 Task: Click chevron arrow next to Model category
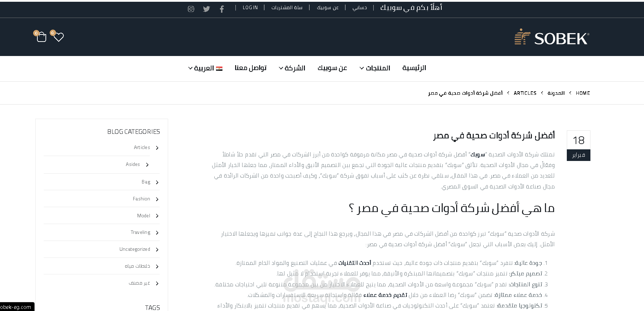pos(157,216)
